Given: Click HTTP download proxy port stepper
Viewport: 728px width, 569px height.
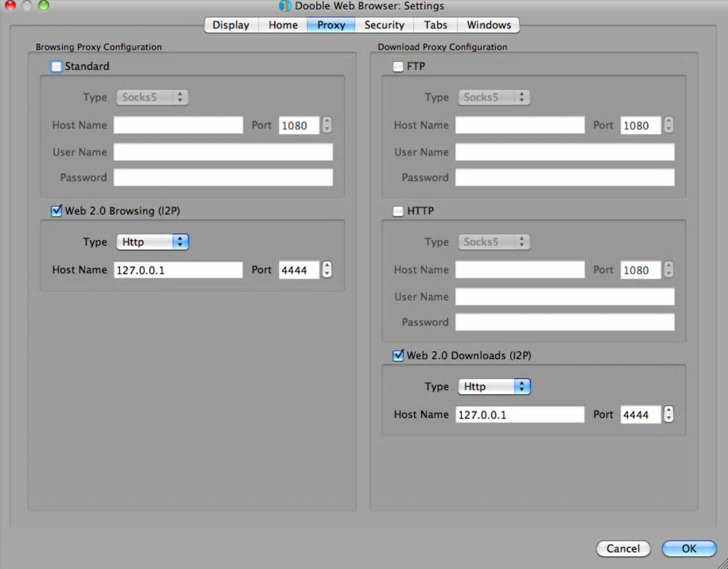Looking at the screenshot, I should [x=669, y=270].
